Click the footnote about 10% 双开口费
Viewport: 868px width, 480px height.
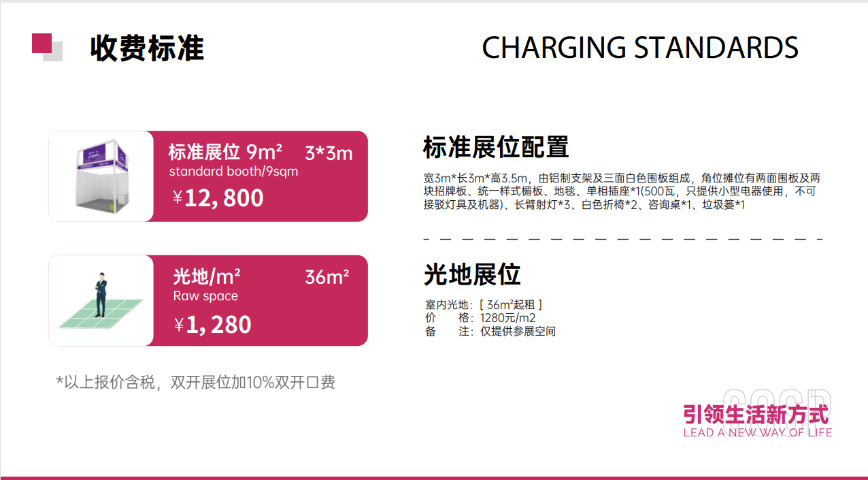[x=195, y=382]
